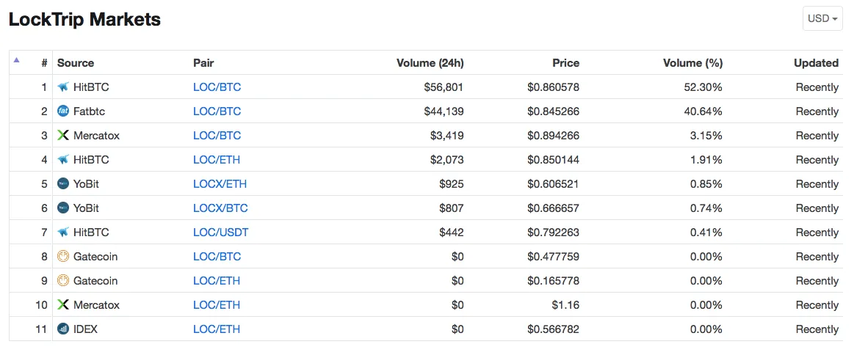Click HitBTC logo icon in row 1
The image size is (868, 355).
coord(63,87)
